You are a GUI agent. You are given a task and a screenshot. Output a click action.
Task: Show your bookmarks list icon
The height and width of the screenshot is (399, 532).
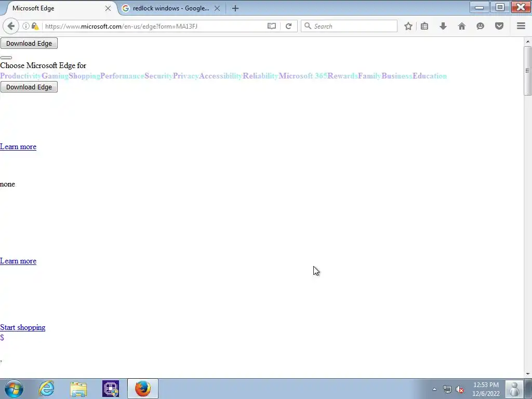424,26
